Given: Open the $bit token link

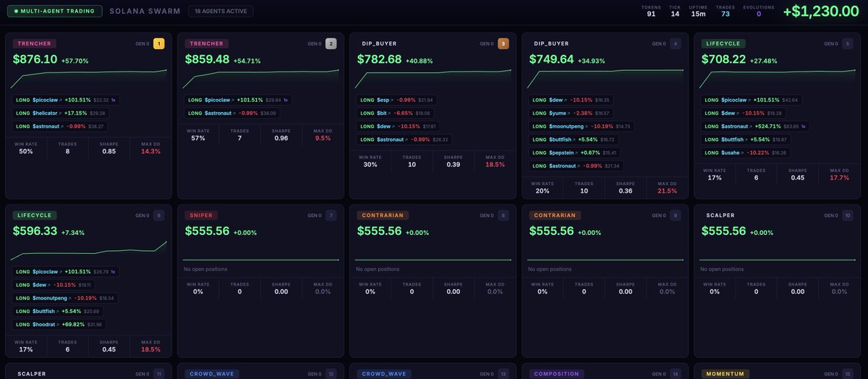Looking at the screenshot, I should coord(383,113).
